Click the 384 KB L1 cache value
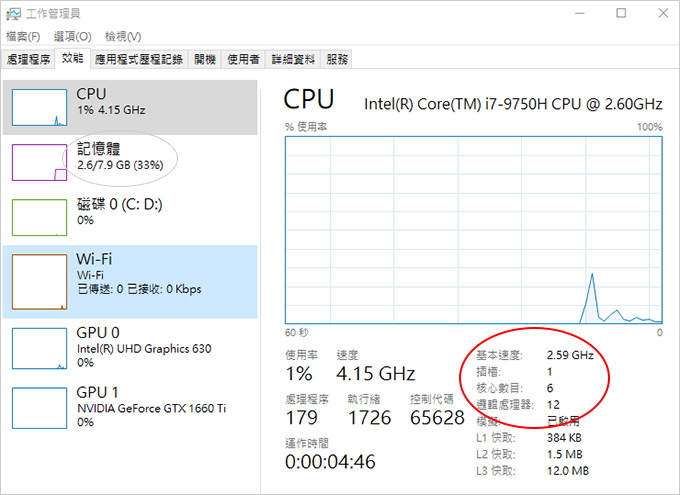The image size is (680, 495). click(564, 438)
